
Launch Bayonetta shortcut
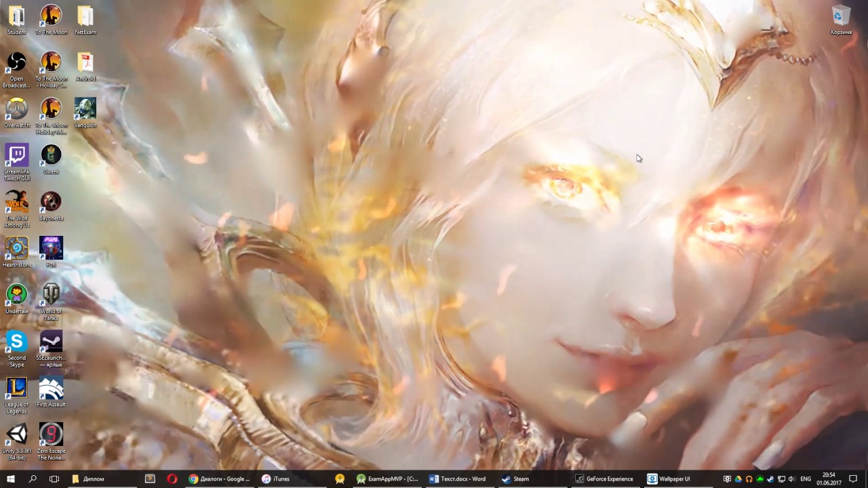point(51,201)
